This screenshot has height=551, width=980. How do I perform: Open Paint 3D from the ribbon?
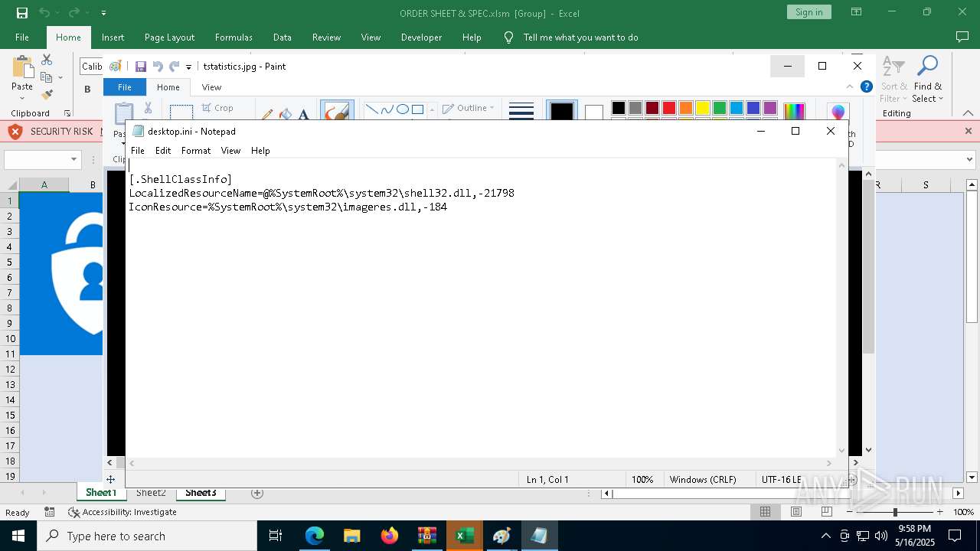pos(838,113)
